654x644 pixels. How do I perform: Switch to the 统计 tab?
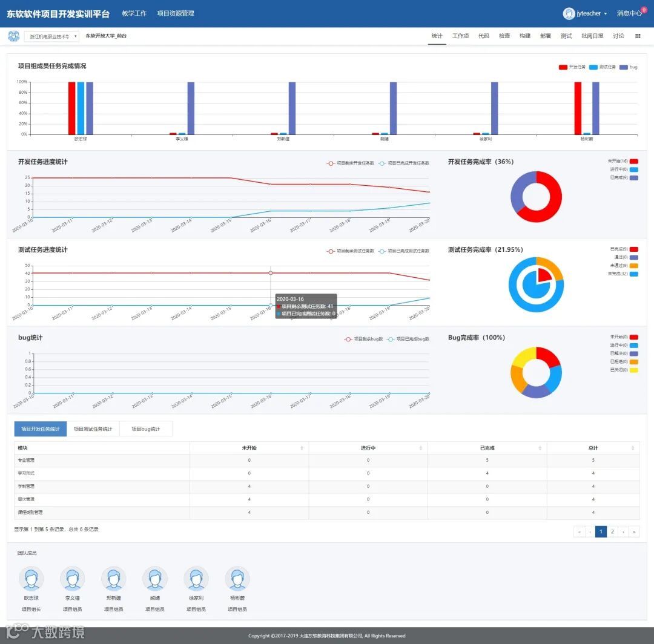(437, 36)
